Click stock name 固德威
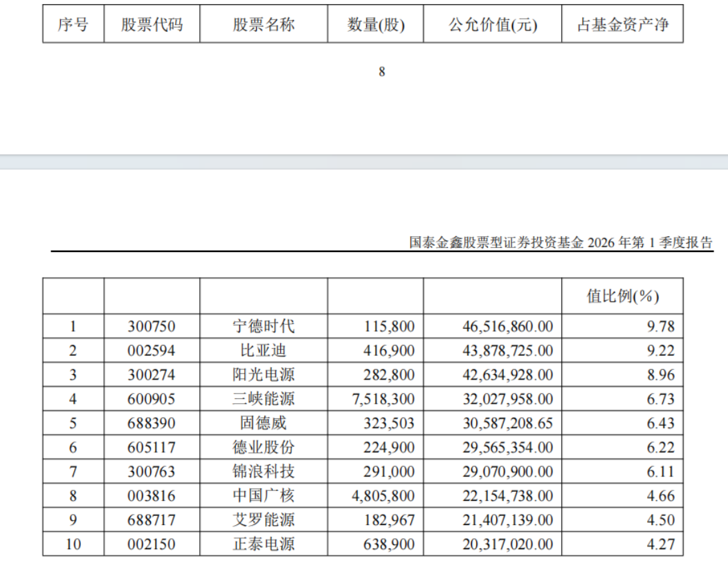Image resolution: width=728 pixels, height=561 pixels. [263, 423]
